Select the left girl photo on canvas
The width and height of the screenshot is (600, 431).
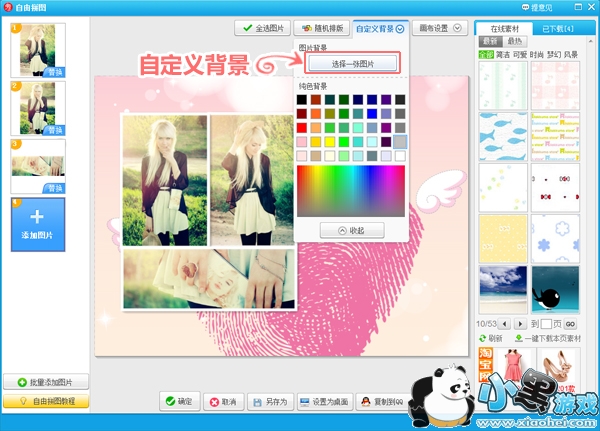tap(165, 180)
